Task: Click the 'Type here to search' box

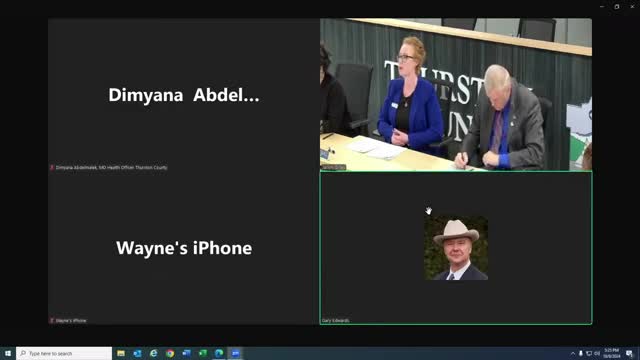Action: coord(64,353)
